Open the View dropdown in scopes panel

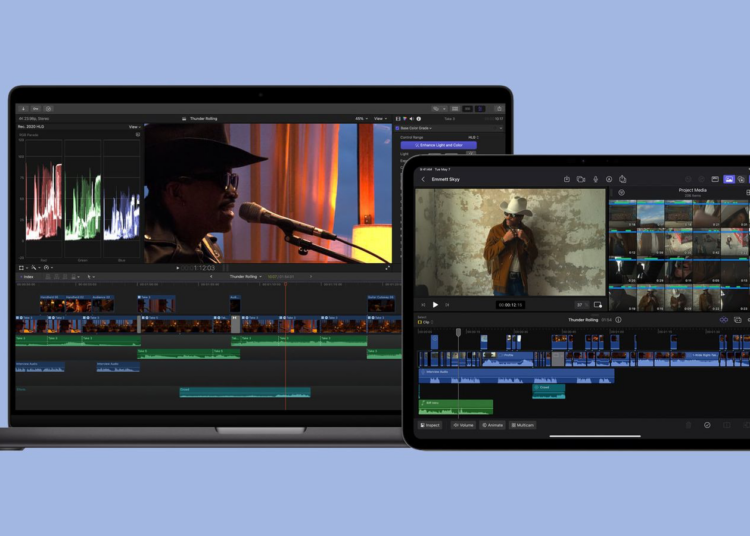(134, 127)
